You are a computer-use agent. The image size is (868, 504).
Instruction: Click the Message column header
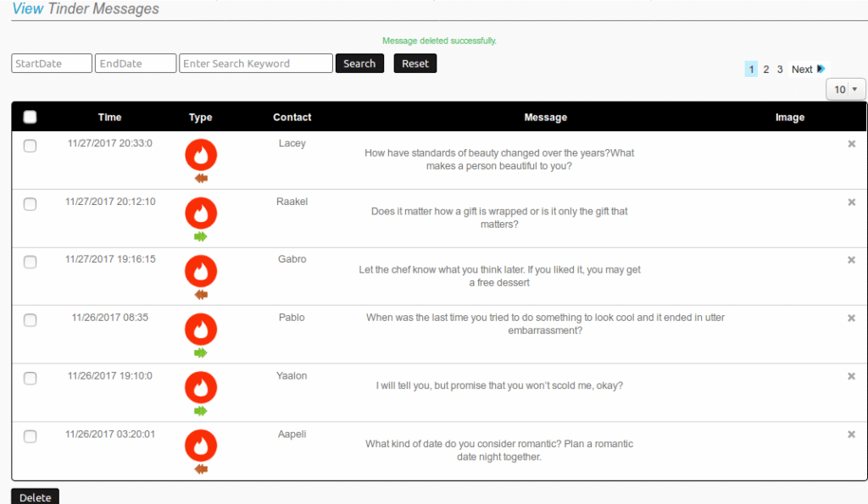coord(546,117)
